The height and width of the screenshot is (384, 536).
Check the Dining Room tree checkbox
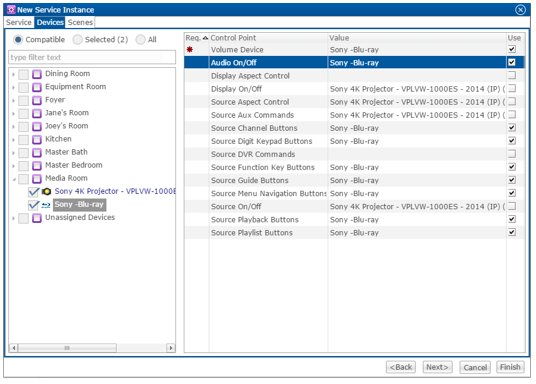[24, 74]
